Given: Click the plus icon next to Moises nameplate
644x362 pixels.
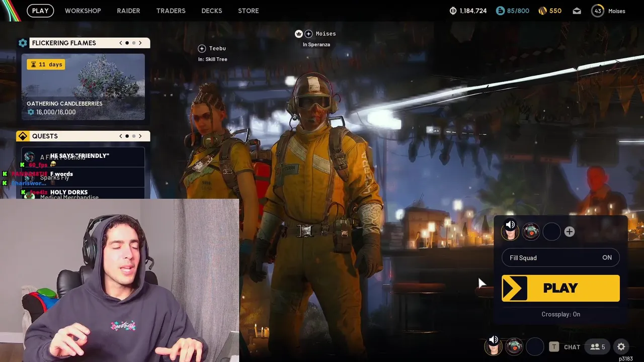Looking at the screenshot, I should (308, 34).
